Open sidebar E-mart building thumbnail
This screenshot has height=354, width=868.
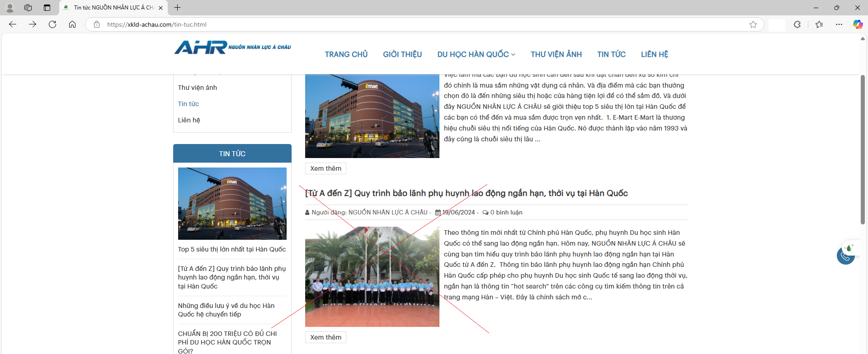click(232, 204)
